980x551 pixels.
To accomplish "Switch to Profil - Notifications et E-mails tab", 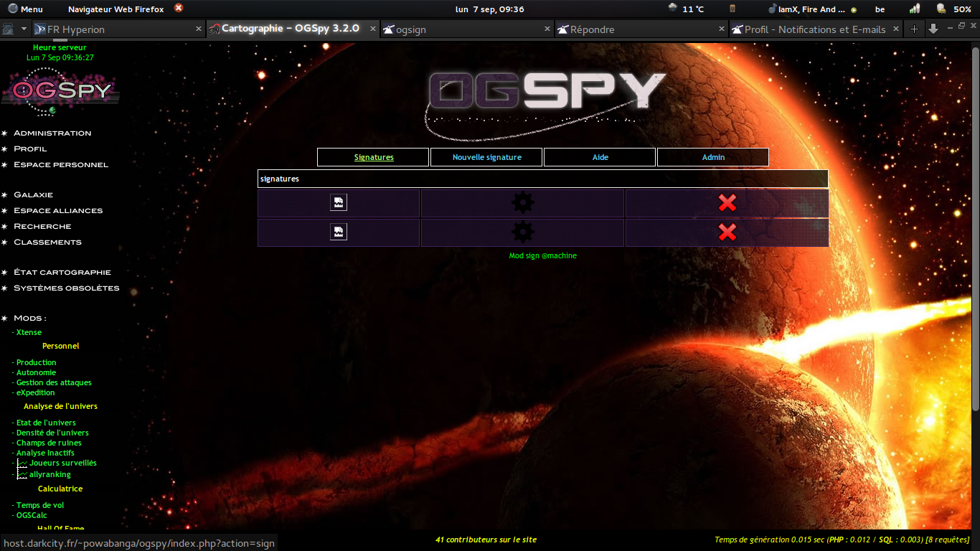I will pos(816,29).
